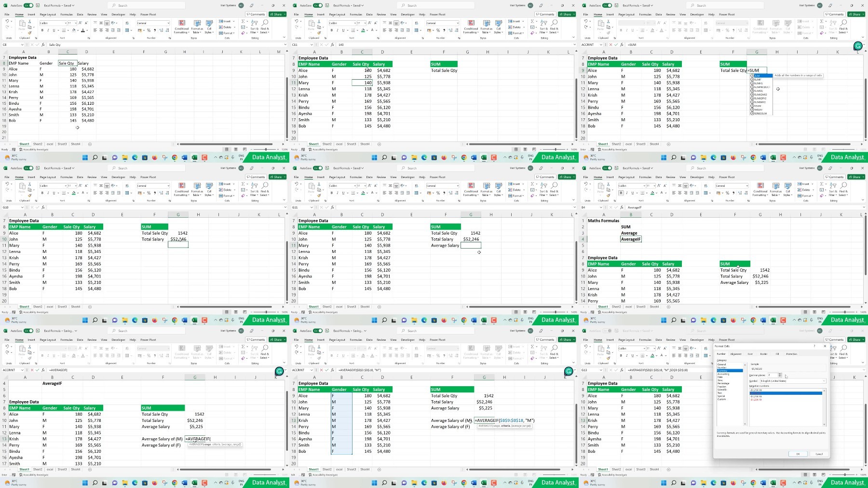Click the font color A in the C8 window
Viewport: 868px width, 488px height.
(83, 30)
